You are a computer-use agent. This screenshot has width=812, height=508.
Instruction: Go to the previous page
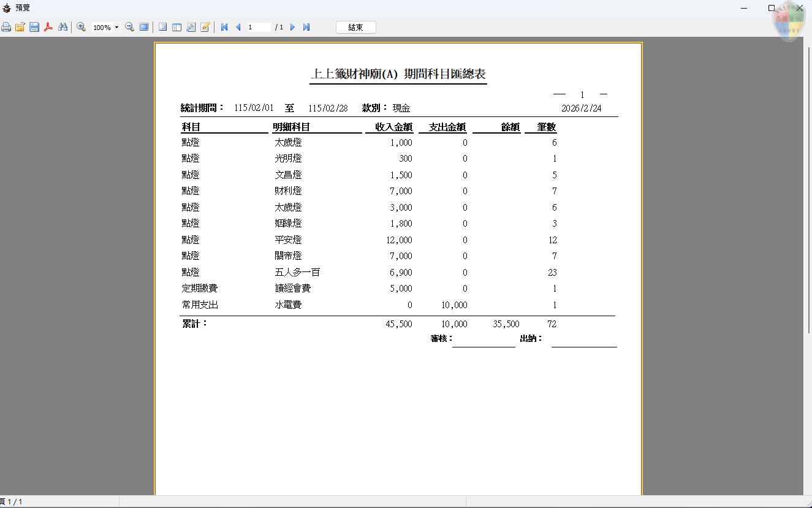tap(238, 27)
